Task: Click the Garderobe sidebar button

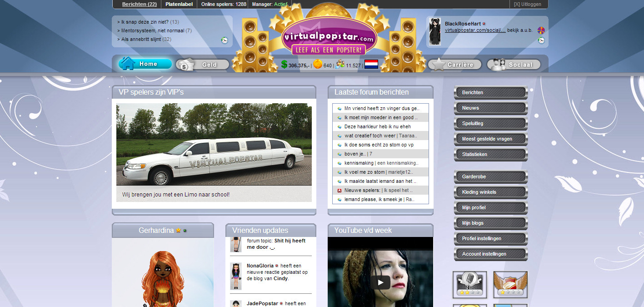Action: [x=490, y=177]
